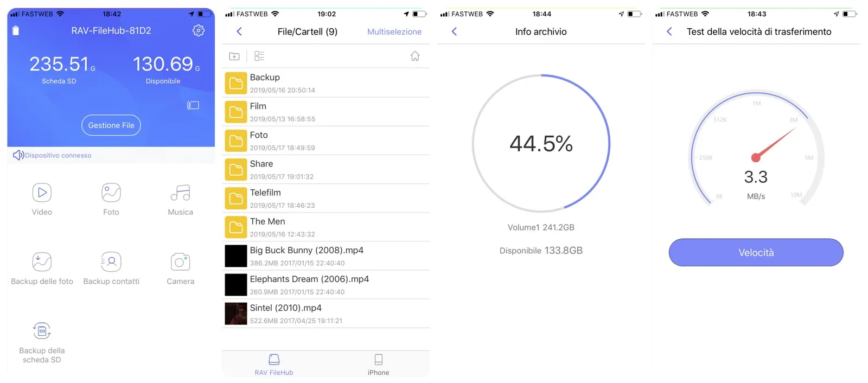
Task: Open Backup contatti
Action: pos(111,269)
